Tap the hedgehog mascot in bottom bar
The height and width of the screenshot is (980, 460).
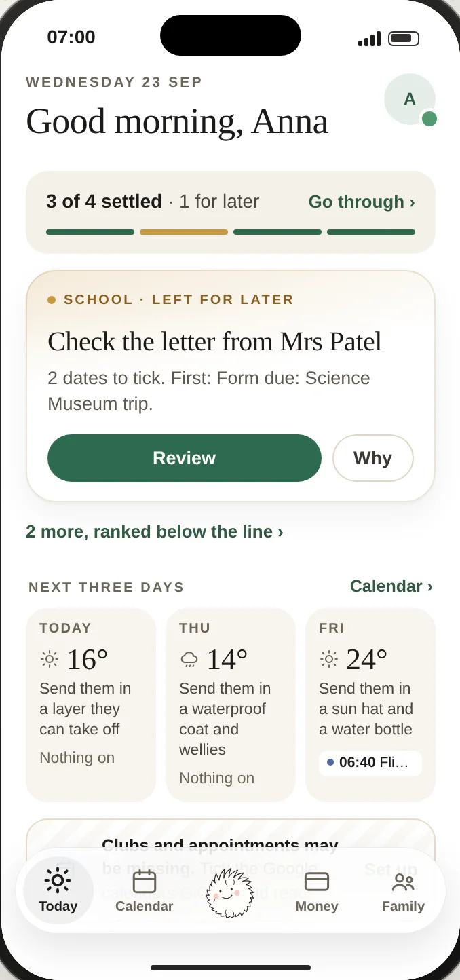coord(230,892)
